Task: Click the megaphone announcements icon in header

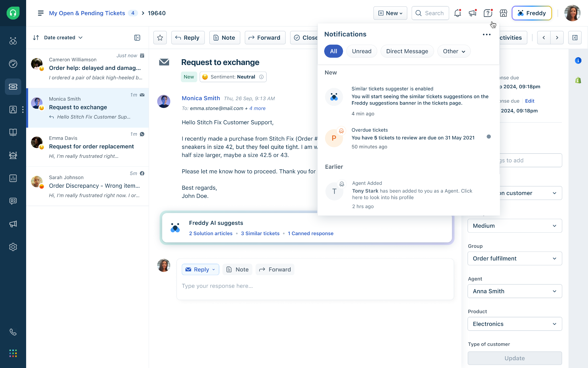Action: click(x=472, y=13)
